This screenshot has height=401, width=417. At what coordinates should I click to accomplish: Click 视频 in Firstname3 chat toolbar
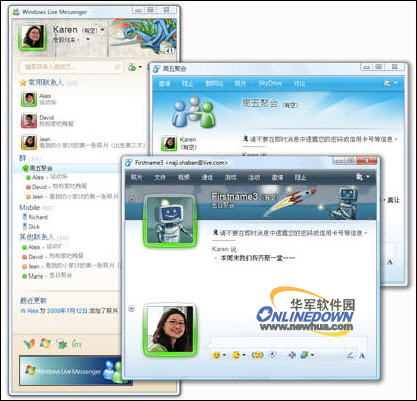pos(183,178)
